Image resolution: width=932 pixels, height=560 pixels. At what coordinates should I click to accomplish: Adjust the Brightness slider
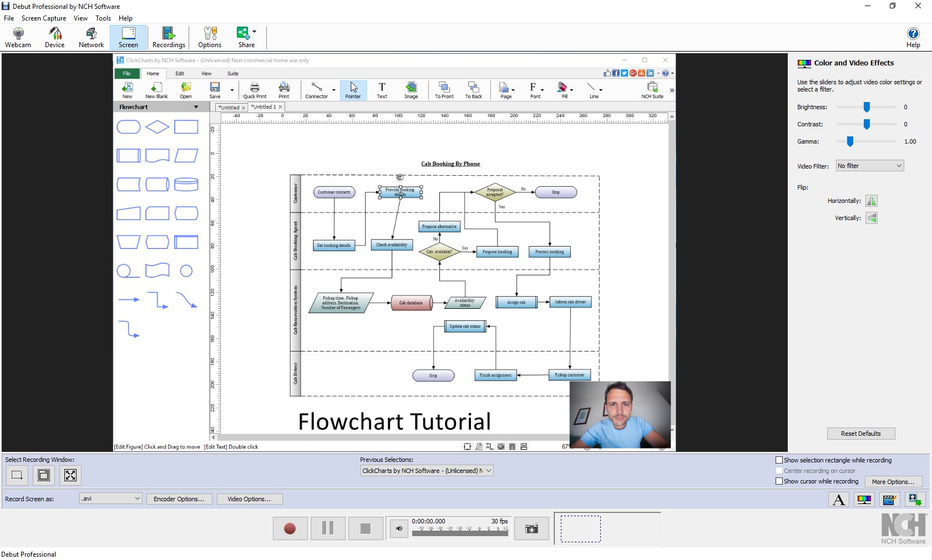tap(866, 107)
